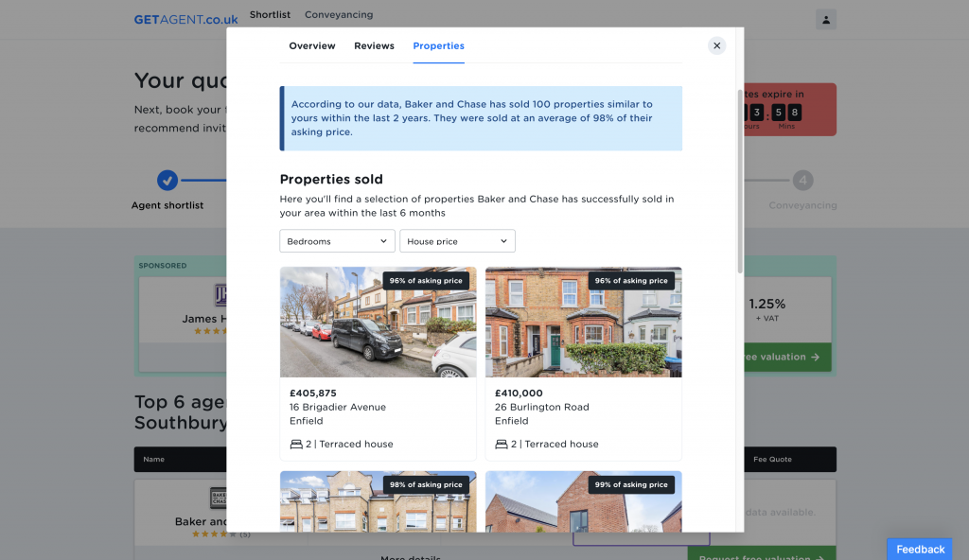Select the Properties tab
This screenshot has width=969, height=560.
click(x=438, y=46)
